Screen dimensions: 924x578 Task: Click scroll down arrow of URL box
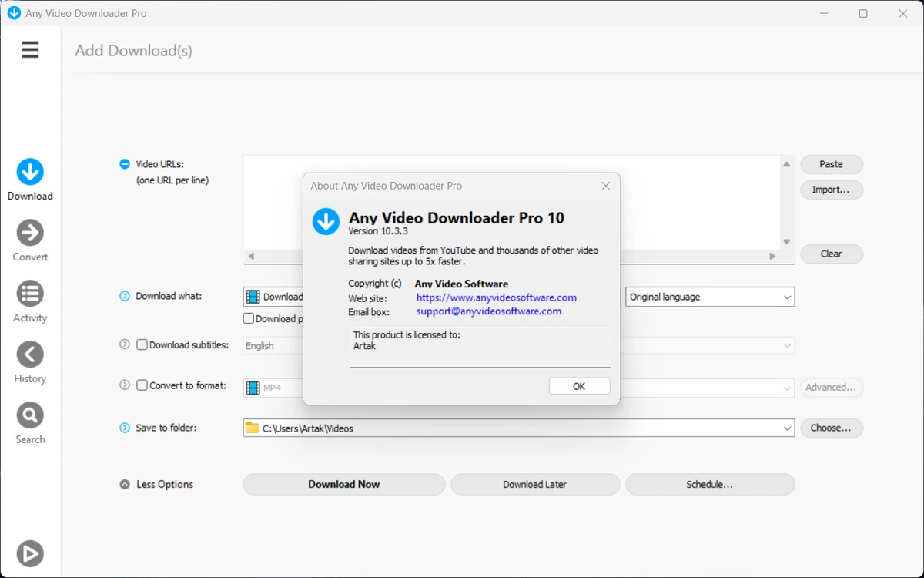pos(786,242)
